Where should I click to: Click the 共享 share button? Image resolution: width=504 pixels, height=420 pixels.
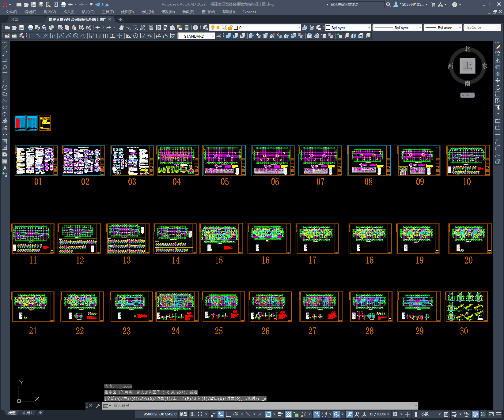click(x=102, y=5)
